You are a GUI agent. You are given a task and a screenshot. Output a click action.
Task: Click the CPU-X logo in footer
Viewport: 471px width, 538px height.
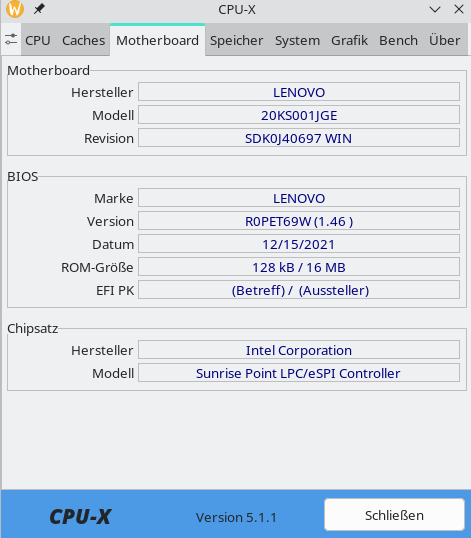point(80,516)
